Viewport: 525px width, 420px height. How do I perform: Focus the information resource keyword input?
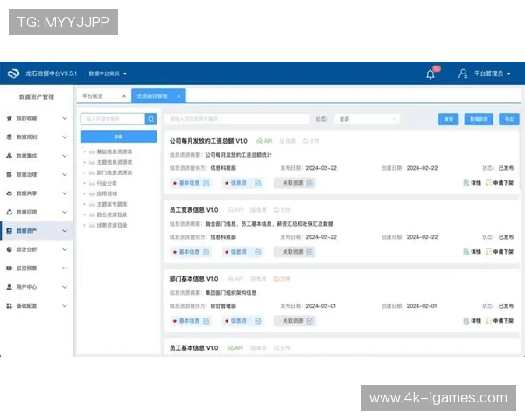237,119
